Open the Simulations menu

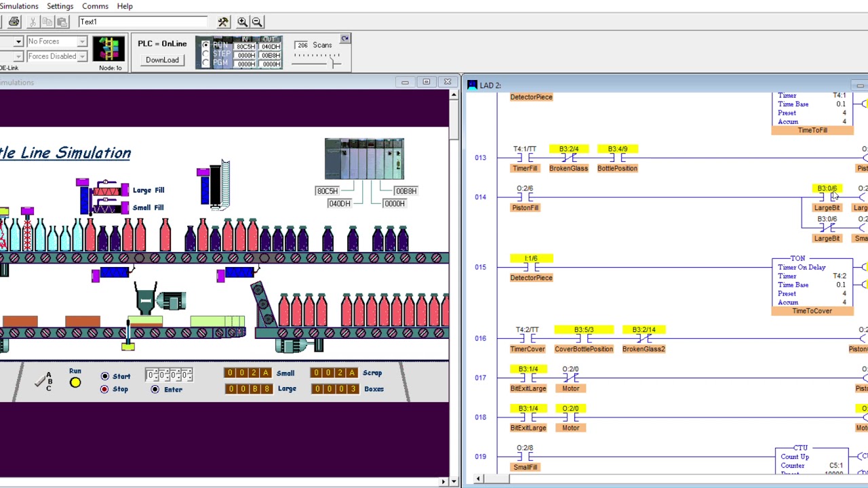point(19,6)
